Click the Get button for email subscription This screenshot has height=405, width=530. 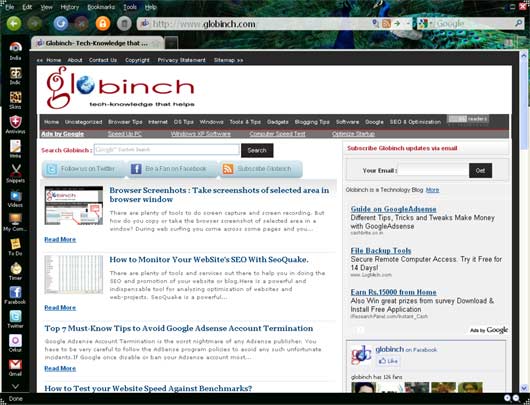point(480,170)
